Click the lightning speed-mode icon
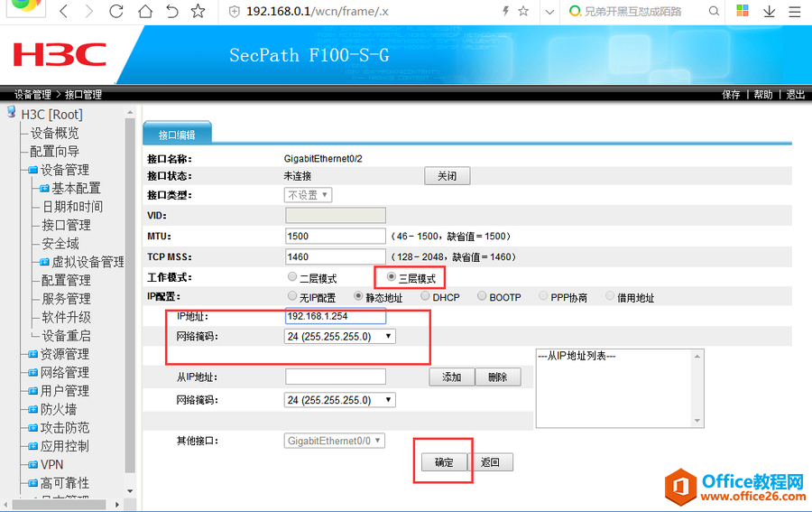 coord(506,11)
